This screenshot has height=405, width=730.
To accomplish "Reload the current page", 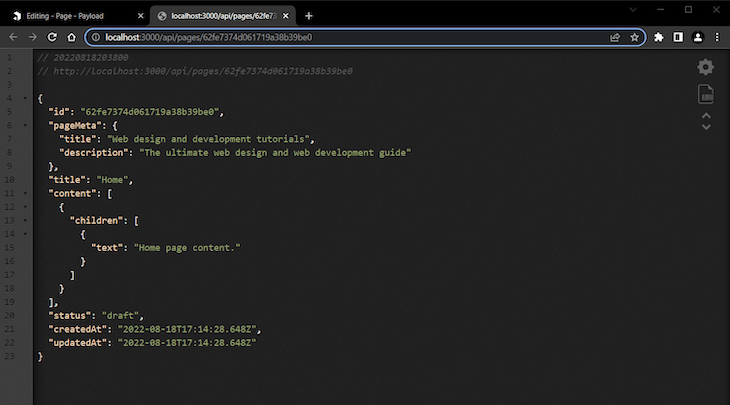I will [52, 37].
